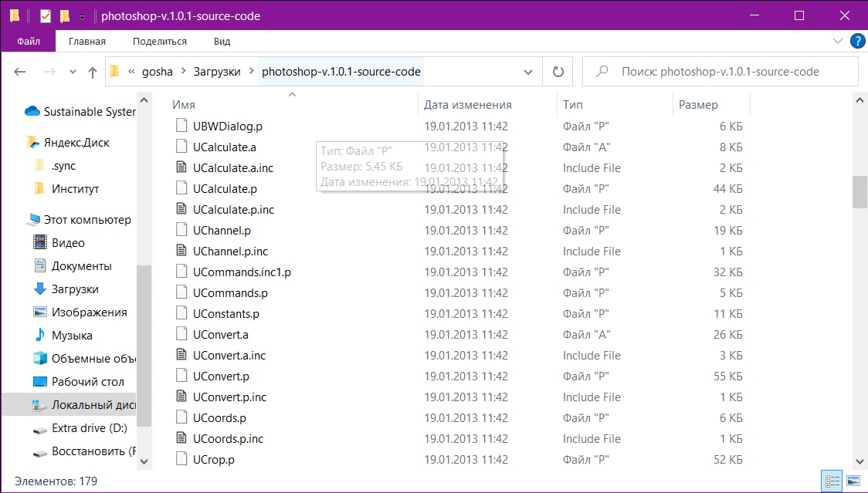Go up one level with Up arrow
Image resolution: width=868 pixels, height=493 pixels.
pyautogui.click(x=93, y=72)
